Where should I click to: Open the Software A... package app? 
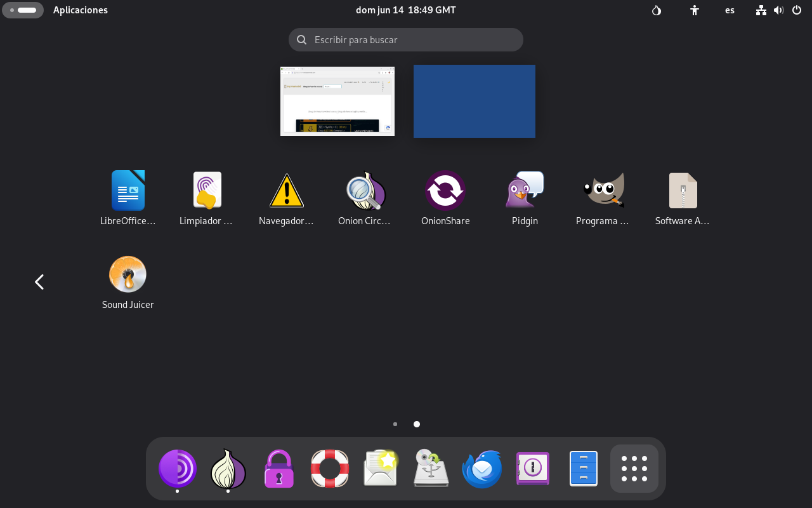click(x=683, y=197)
